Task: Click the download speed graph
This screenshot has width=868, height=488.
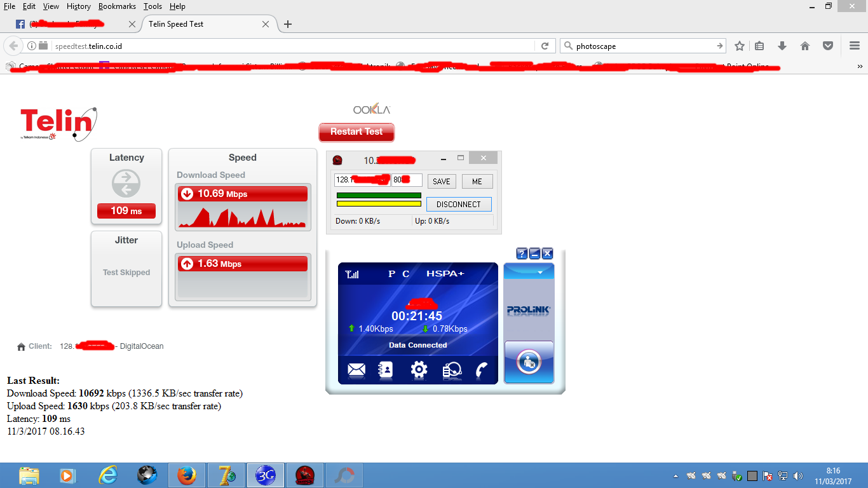Action: [x=242, y=216]
